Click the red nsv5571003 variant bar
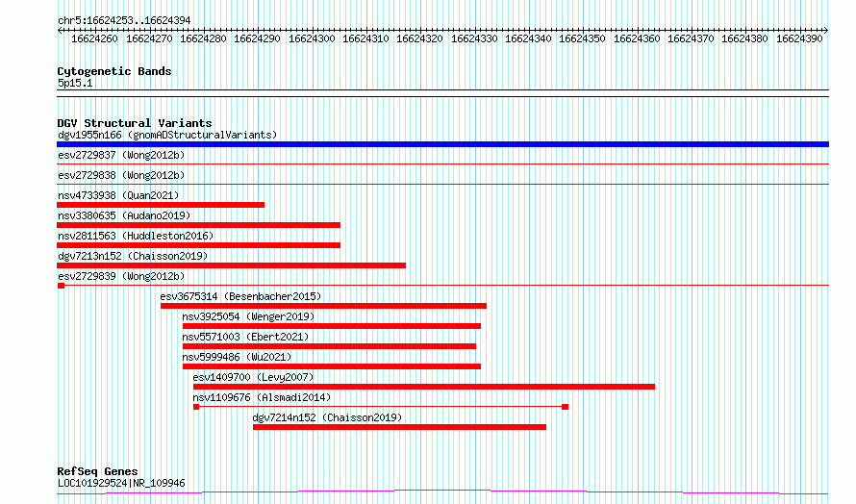 pos(329,346)
